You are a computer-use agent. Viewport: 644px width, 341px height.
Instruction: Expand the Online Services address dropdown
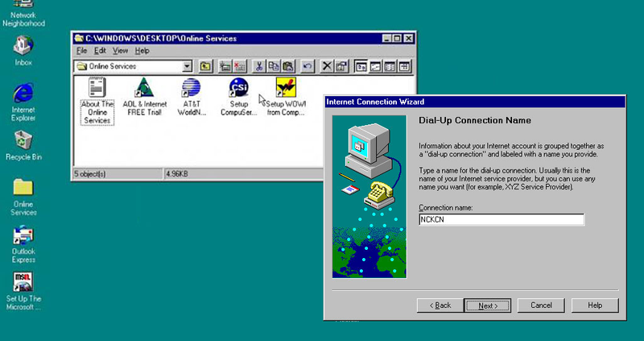click(x=188, y=66)
